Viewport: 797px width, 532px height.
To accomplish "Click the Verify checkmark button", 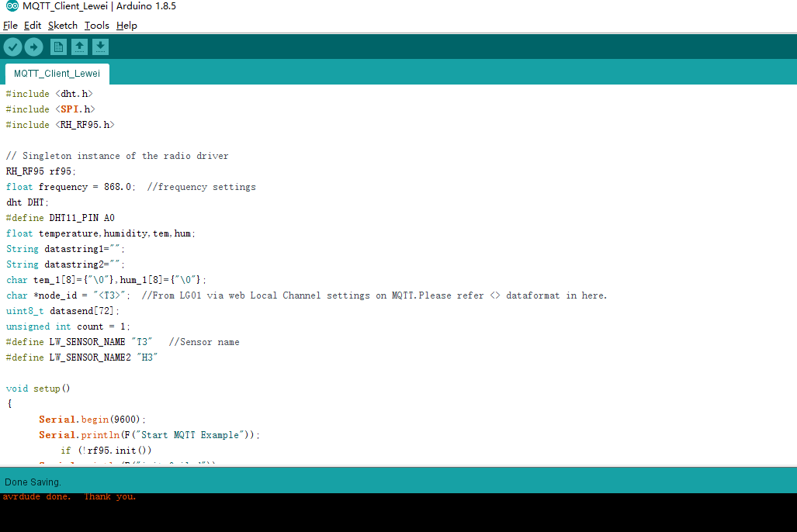I will pos(12,47).
